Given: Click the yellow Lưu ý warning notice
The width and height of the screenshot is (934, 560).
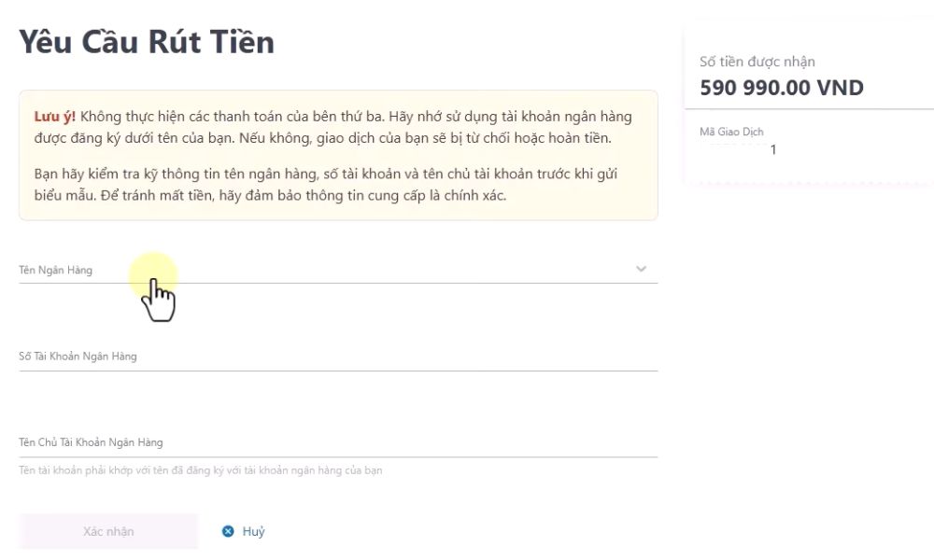Looking at the screenshot, I should point(336,156).
